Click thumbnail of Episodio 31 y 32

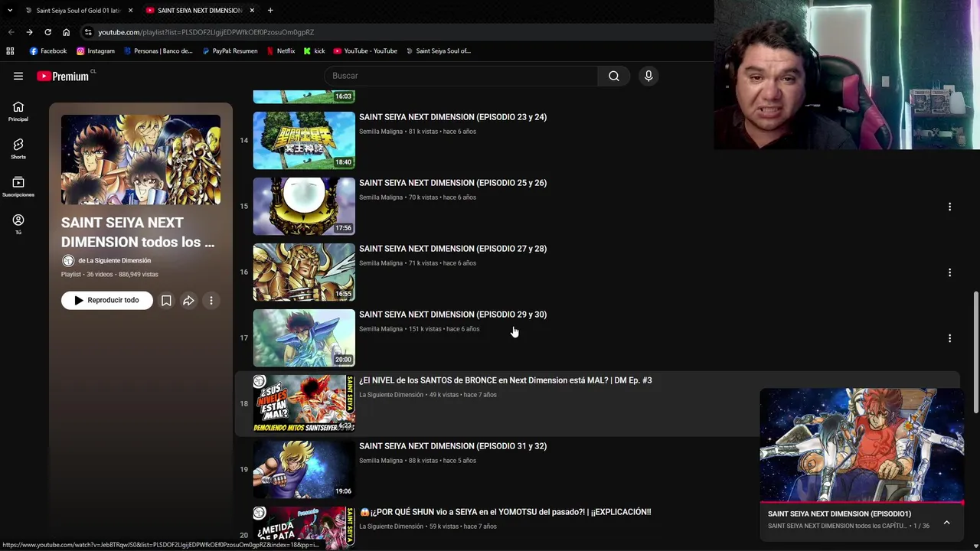[x=304, y=470]
